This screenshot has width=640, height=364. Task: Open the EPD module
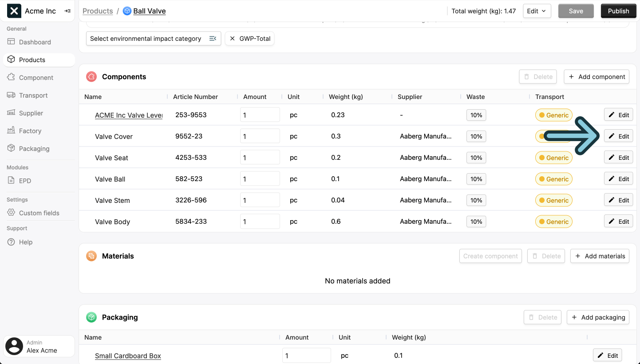(x=25, y=181)
